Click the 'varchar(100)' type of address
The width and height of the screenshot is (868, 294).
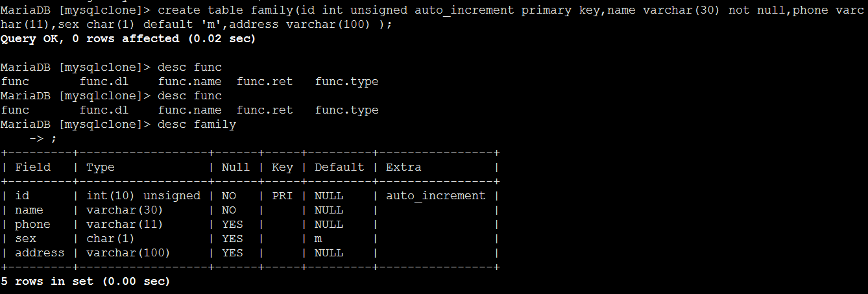pyautogui.click(x=128, y=253)
